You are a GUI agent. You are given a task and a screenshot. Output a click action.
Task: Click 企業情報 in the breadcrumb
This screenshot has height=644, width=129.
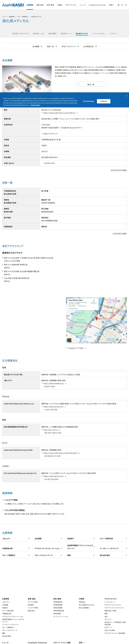[x=12, y=17]
